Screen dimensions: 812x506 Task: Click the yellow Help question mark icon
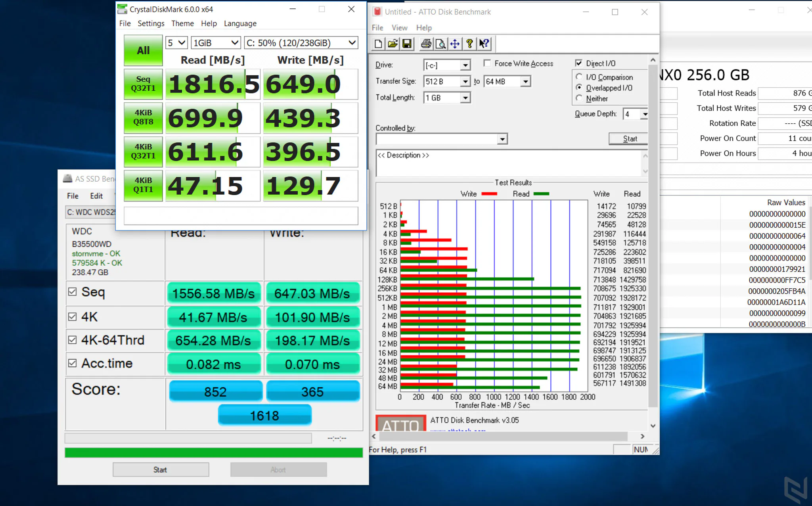tap(469, 44)
